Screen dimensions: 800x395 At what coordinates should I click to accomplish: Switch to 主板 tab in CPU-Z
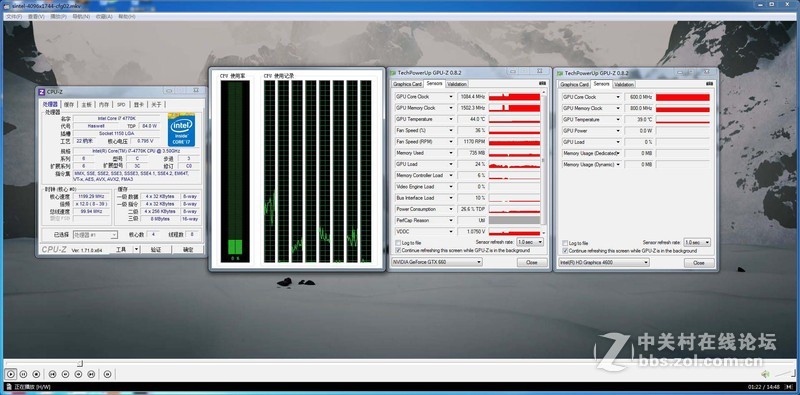pyautogui.click(x=86, y=104)
